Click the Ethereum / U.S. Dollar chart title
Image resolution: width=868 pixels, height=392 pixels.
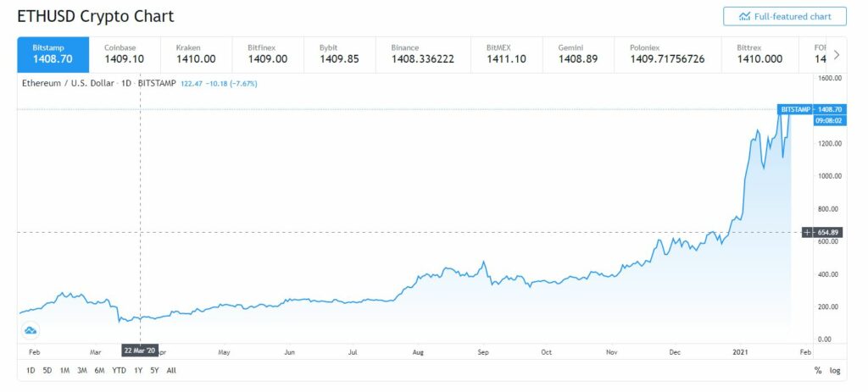click(97, 84)
